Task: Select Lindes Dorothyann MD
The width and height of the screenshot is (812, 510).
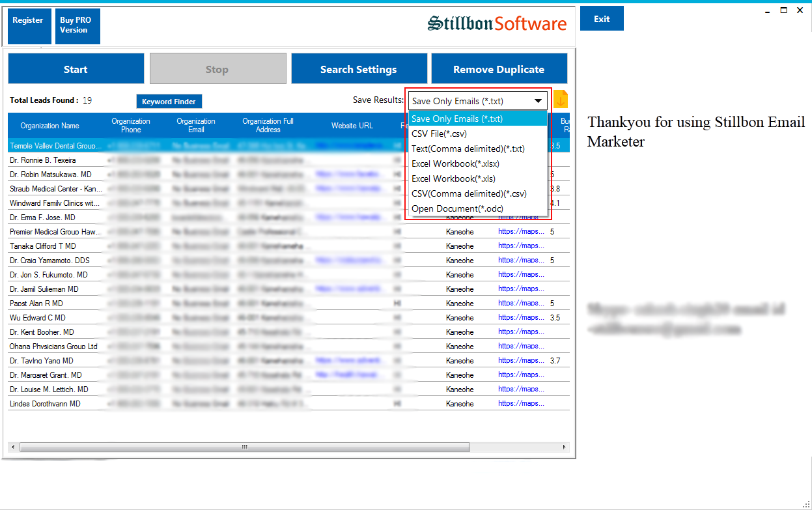Action: pyautogui.click(x=46, y=404)
